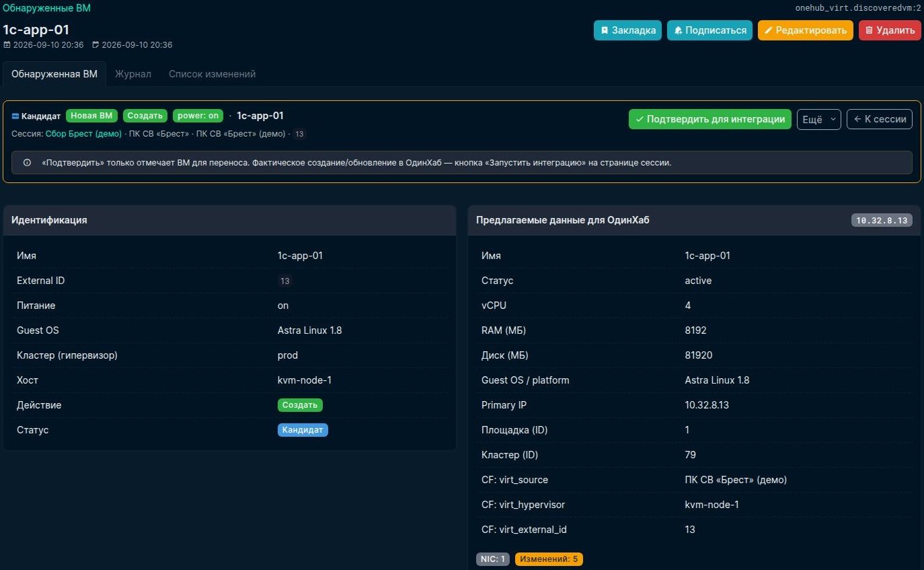Image resolution: width=924 pixels, height=570 pixels.
Task: Select the 4 value in the vCPU row
Action: (688, 306)
